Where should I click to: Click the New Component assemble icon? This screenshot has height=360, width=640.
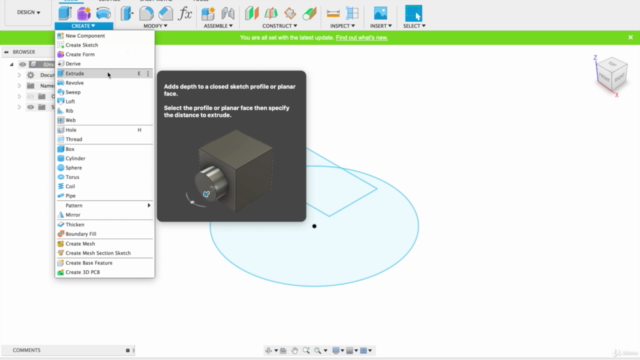(208, 13)
